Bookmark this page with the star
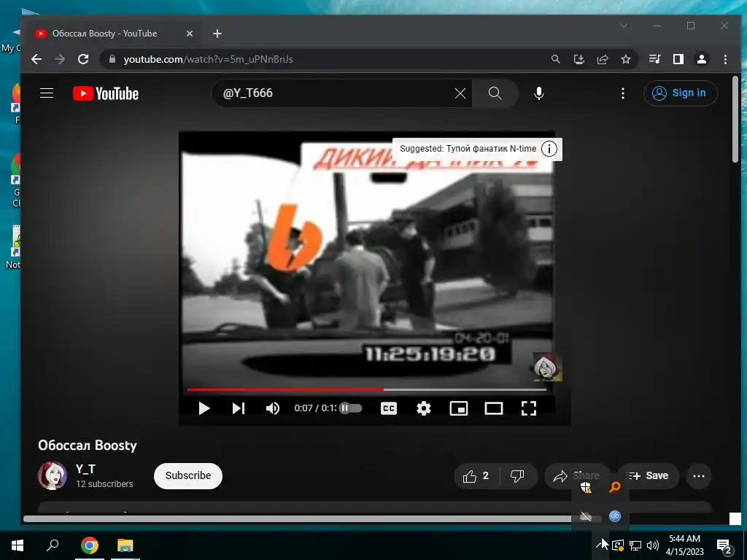 pyautogui.click(x=625, y=59)
